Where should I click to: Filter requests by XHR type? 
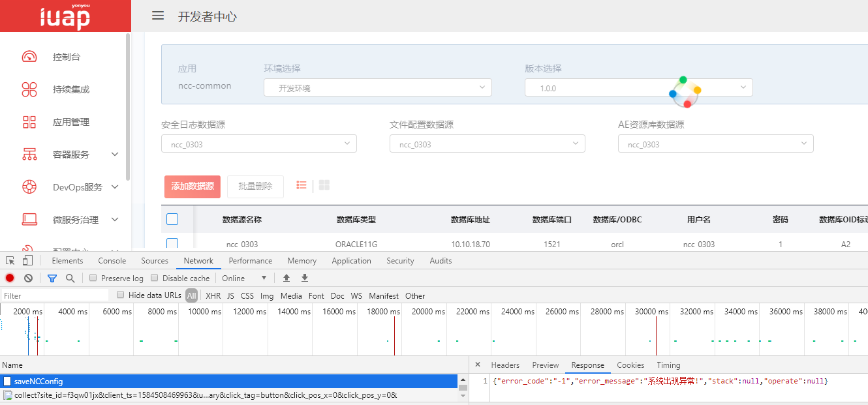pyautogui.click(x=213, y=295)
